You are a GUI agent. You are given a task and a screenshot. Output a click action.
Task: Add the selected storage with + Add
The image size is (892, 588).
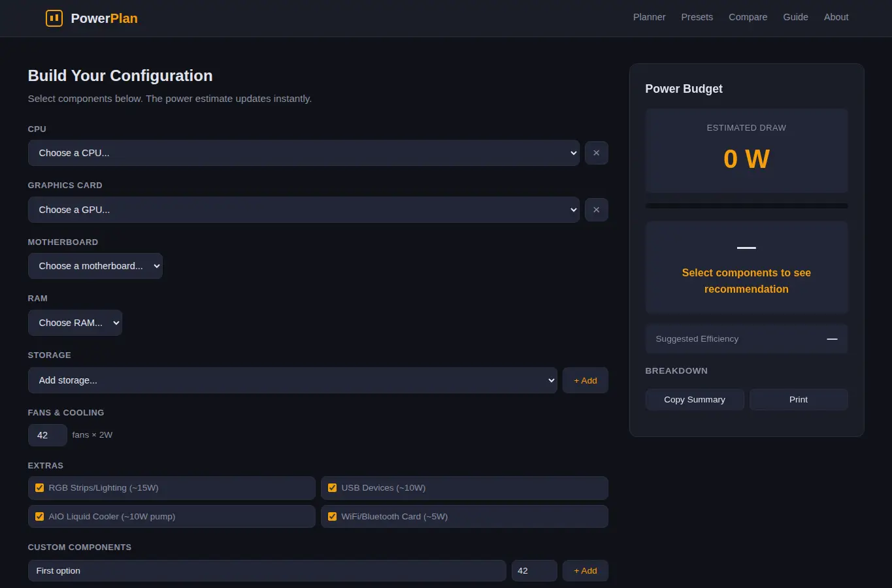(x=585, y=380)
